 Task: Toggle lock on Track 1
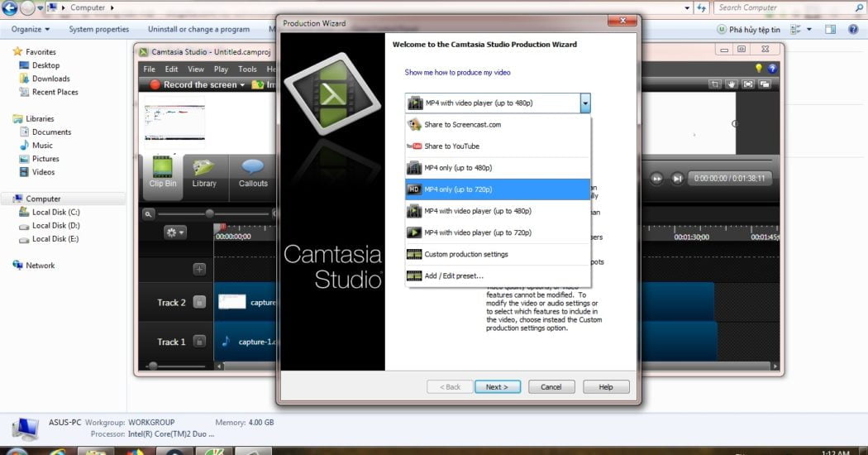click(199, 342)
